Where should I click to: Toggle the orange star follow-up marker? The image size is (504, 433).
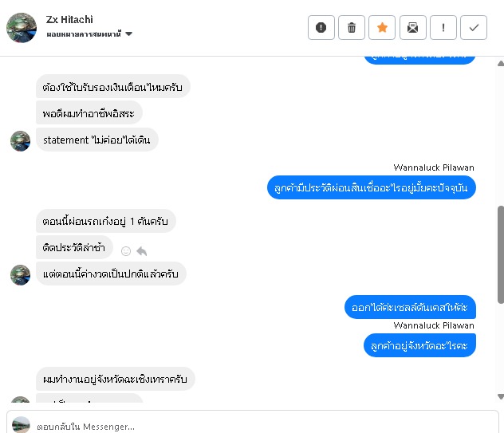(x=382, y=28)
